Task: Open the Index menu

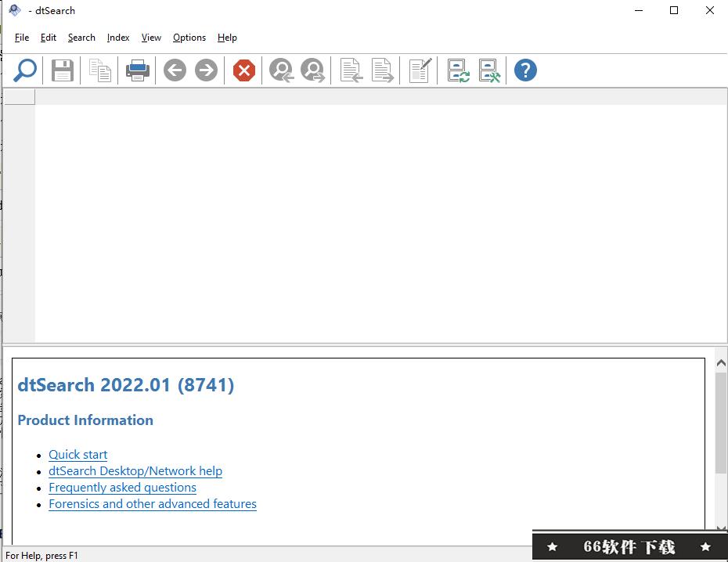Action: pyautogui.click(x=118, y=38)
